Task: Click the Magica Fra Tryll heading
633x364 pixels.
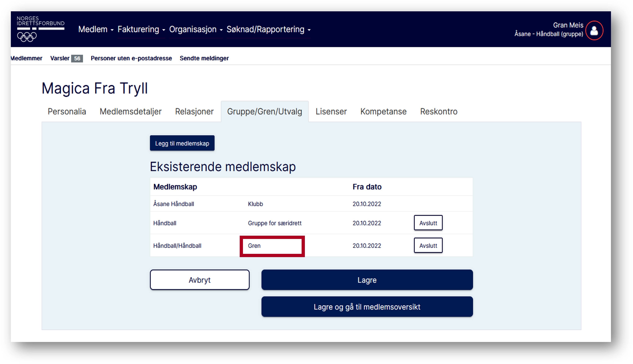Action: click(94, 88)
